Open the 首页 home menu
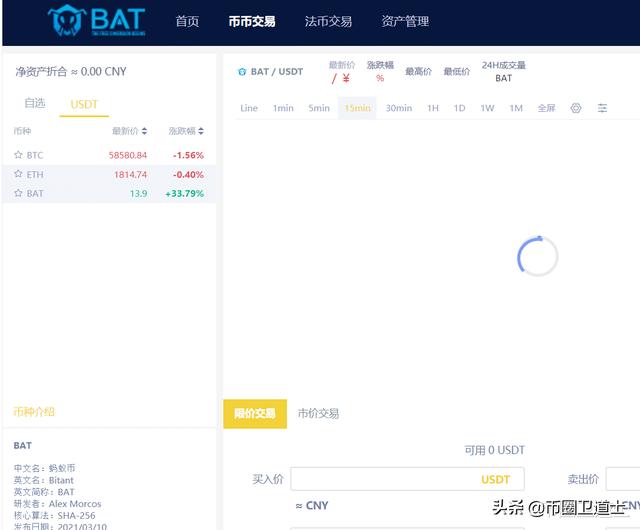 (187, 21)
